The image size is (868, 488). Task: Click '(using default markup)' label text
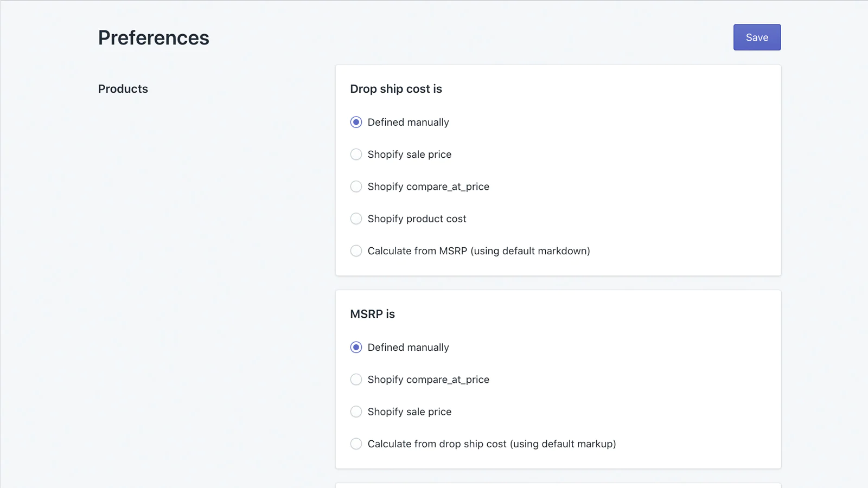click(x=563, y=444)
